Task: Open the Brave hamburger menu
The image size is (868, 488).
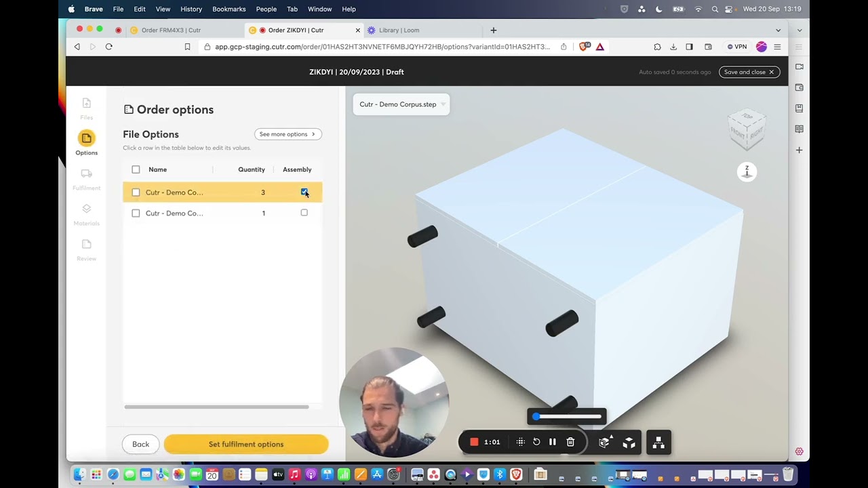Action: tap(777, 47)
